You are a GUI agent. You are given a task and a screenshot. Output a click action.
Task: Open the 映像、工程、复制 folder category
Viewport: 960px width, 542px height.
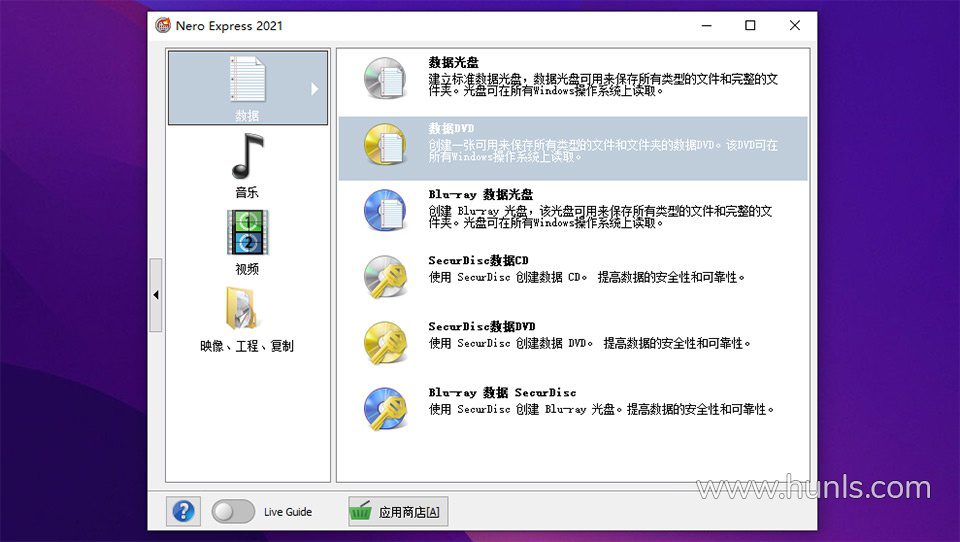pyautogui.click(x=243, y=308)
